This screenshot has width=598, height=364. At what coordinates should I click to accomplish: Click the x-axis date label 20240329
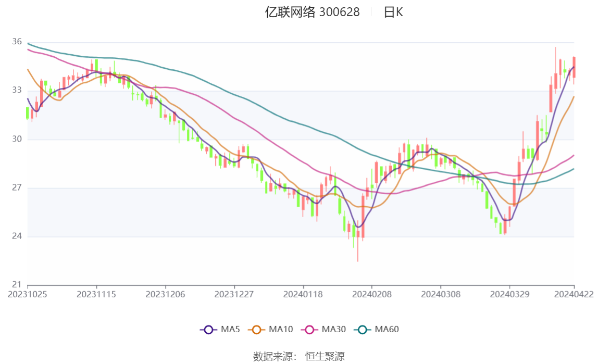509,294
